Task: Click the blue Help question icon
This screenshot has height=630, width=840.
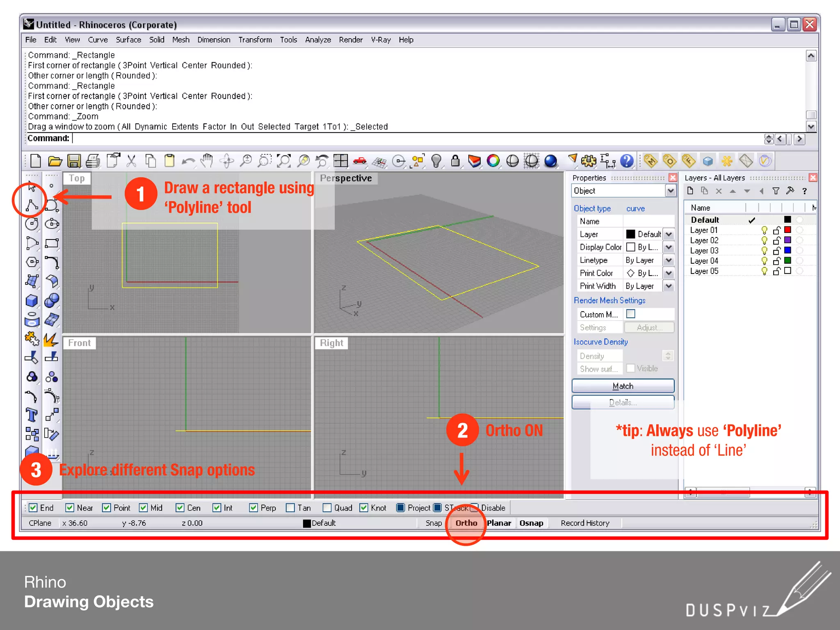Action: (627, 161)
